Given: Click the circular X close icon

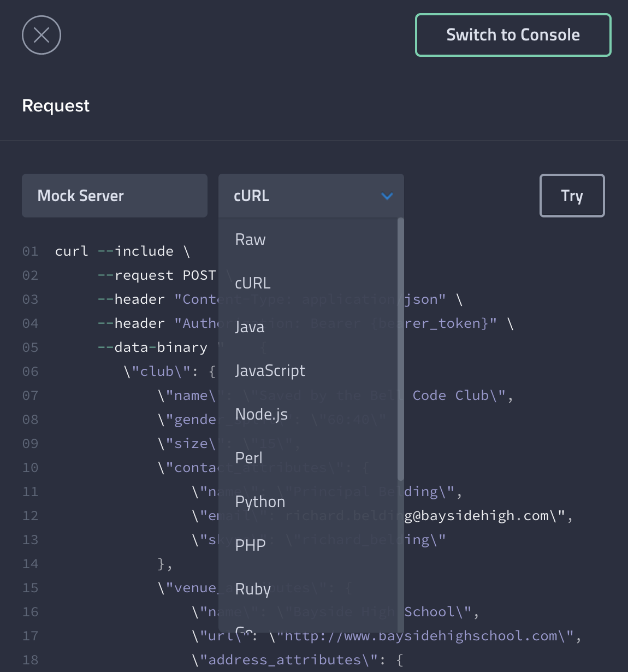Looking at the screenshot, I should tap(42, 35).
